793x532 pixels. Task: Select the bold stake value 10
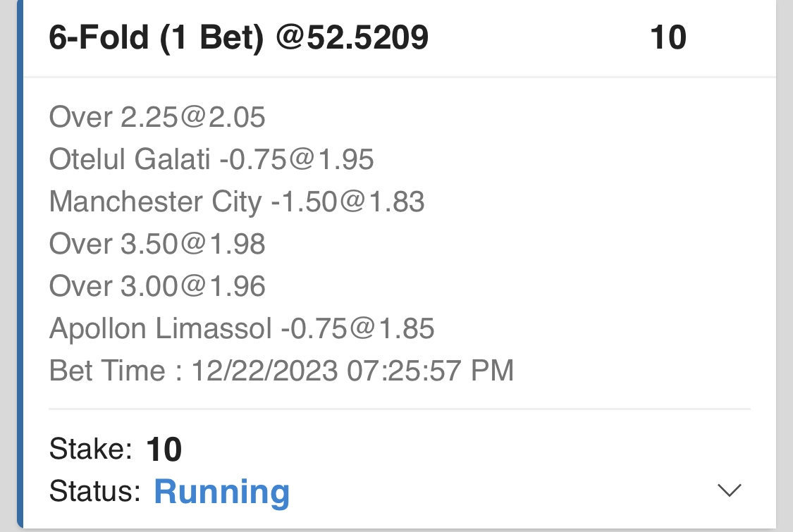164,450
